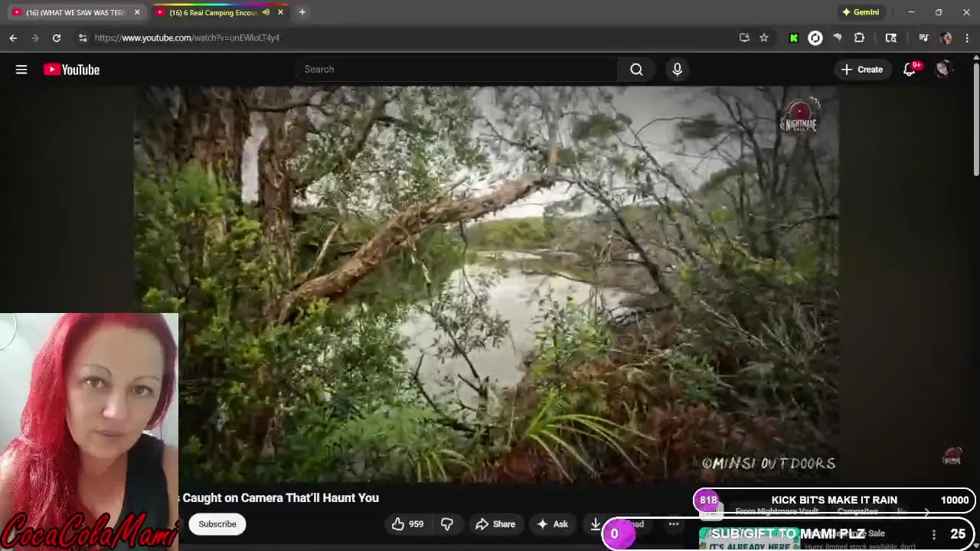
Task: Click the video title 'Caught on Camera That'll Haunt You'
Action: coord(280,497)
